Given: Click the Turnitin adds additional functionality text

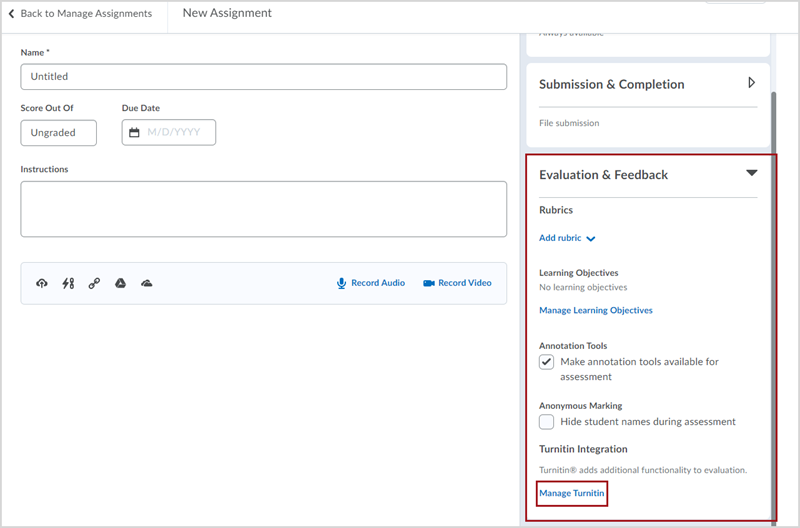Looking at the screenshot, I should (x=643, y=470).
